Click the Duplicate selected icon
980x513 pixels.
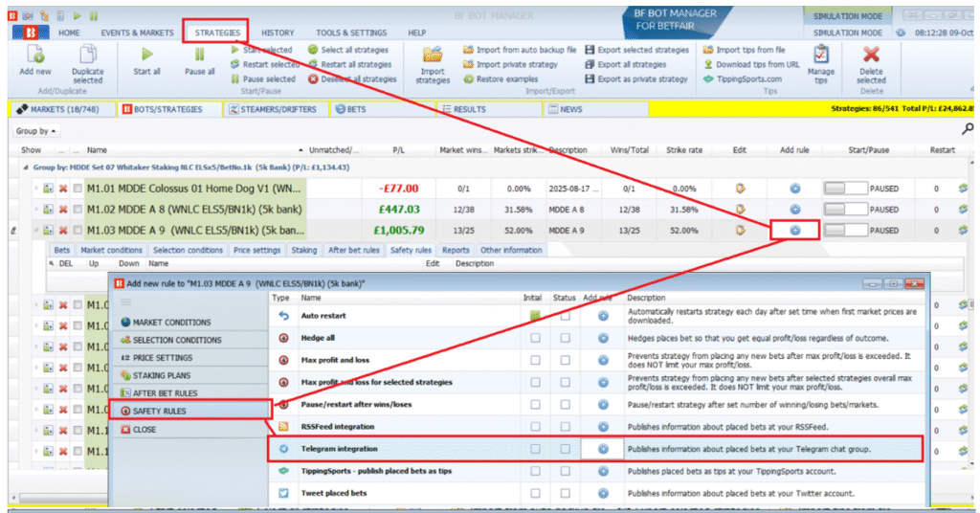click(x=87, y=55)
